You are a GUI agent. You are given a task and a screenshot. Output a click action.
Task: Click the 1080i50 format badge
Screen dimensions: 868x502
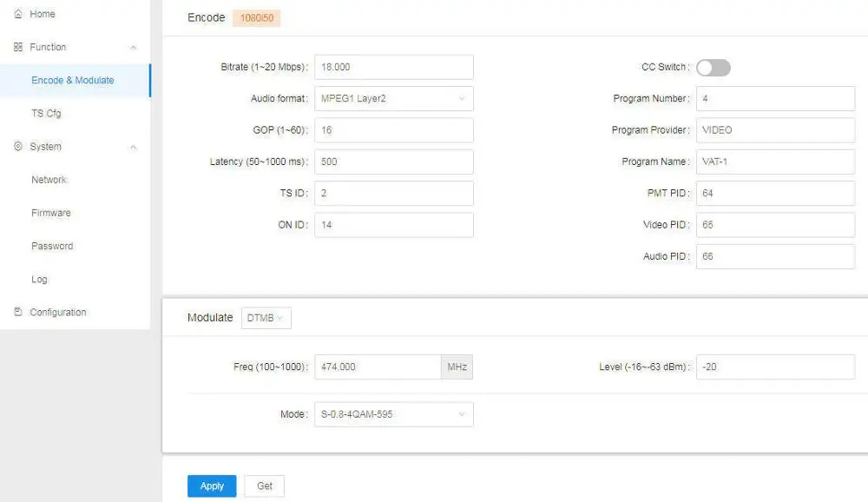256,18
